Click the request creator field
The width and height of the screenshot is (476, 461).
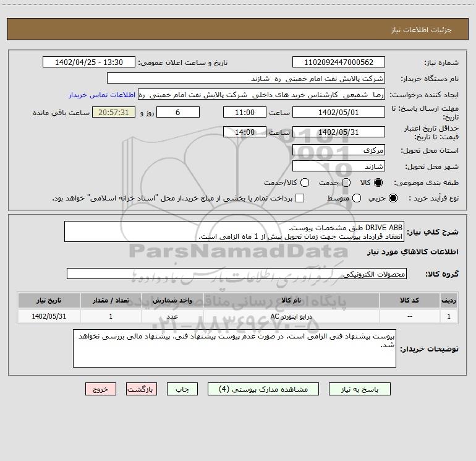click(x=261, y=95)
